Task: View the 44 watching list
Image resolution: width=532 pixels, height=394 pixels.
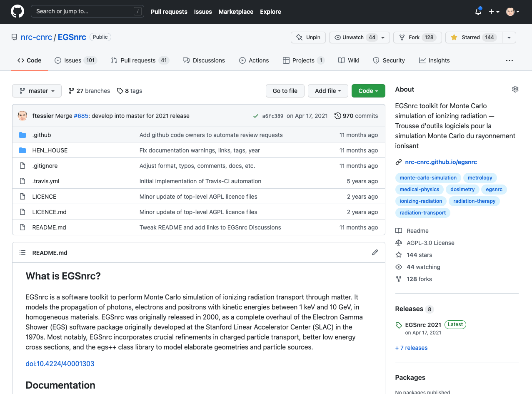Action: pyautogui.click(x=418, y=267)
